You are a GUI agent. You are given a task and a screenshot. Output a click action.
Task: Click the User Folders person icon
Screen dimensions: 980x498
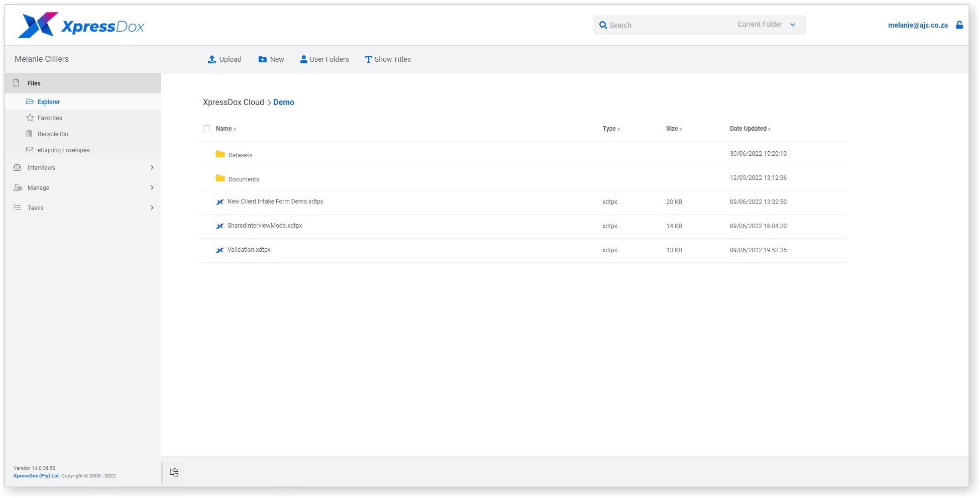click(303, 59)
